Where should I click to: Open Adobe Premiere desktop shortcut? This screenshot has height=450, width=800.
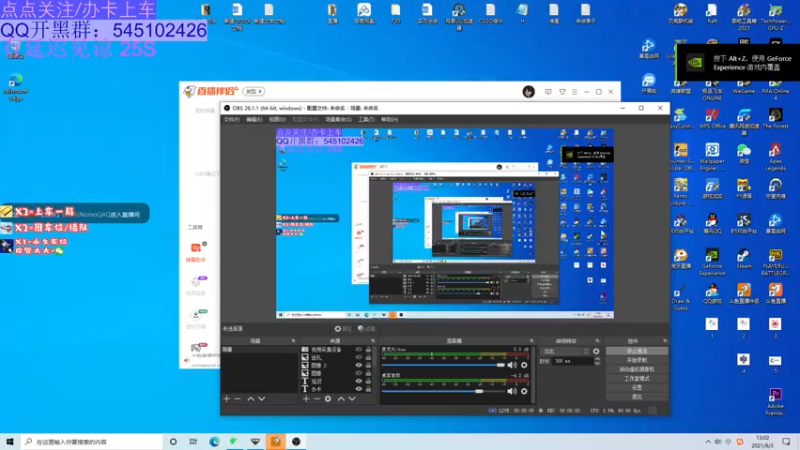(776, 402)
